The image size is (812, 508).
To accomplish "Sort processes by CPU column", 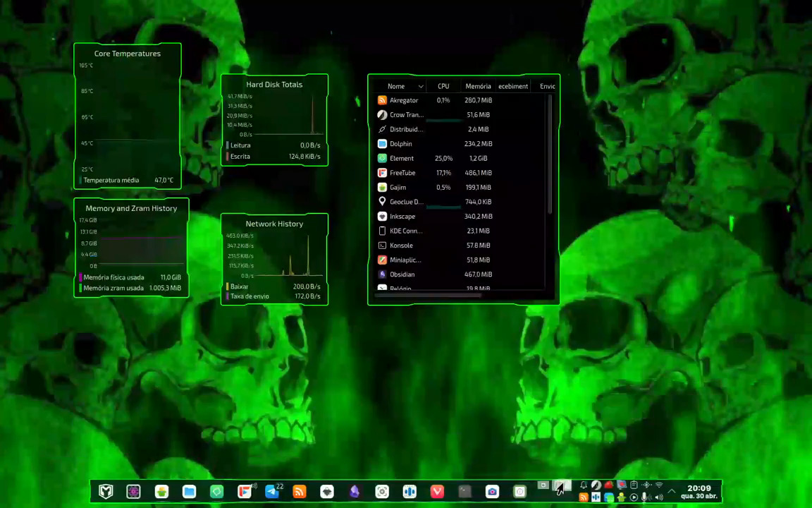I will click(x=443, y=86).
